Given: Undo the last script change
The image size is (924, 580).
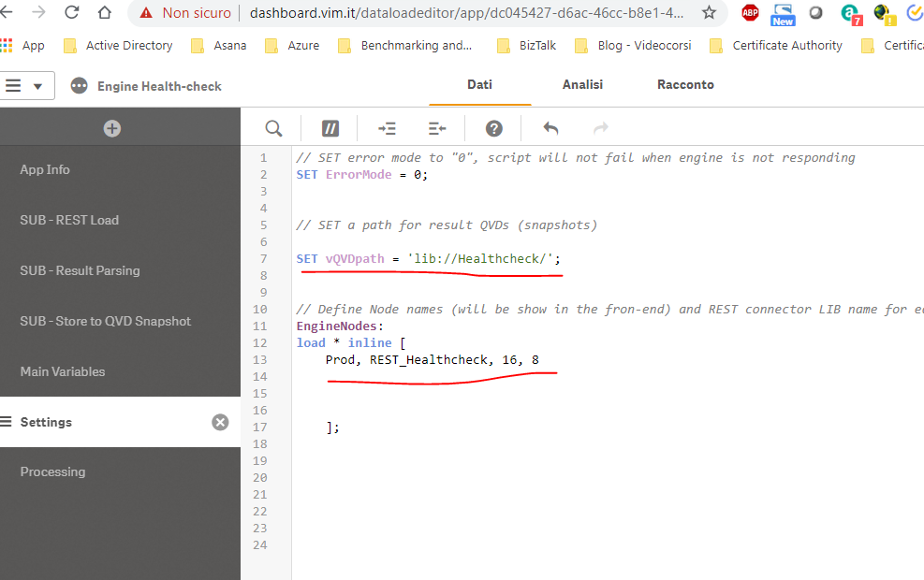Looking at the screenshot, I should pyautogui.click(x=547, y=128).
